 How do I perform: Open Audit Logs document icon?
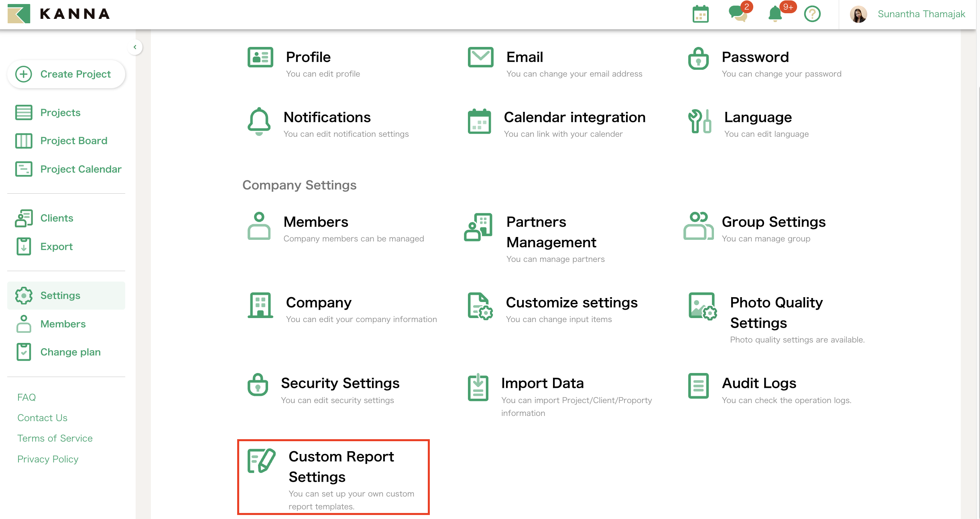(698, 386)
